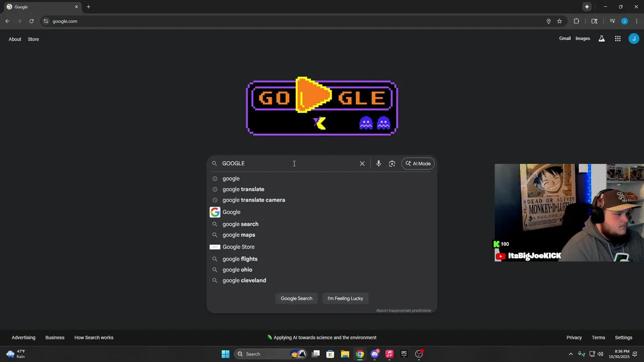Open Epic Games Launcher from taskbar
The width and height of the screenshot is (644, 362).
tap(404, 354)
